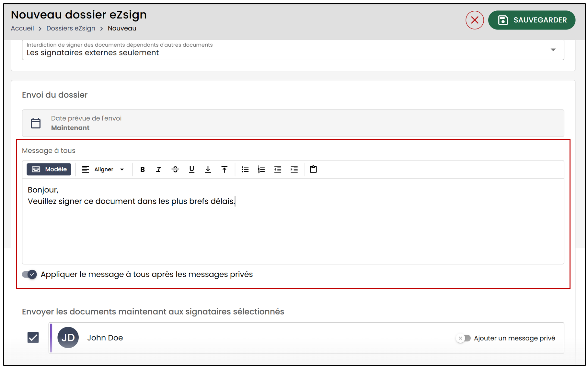The image size is (588, 369).
Task: Open Dossiers eZsign breadcrumb link
Action: (x=71, y=28)
